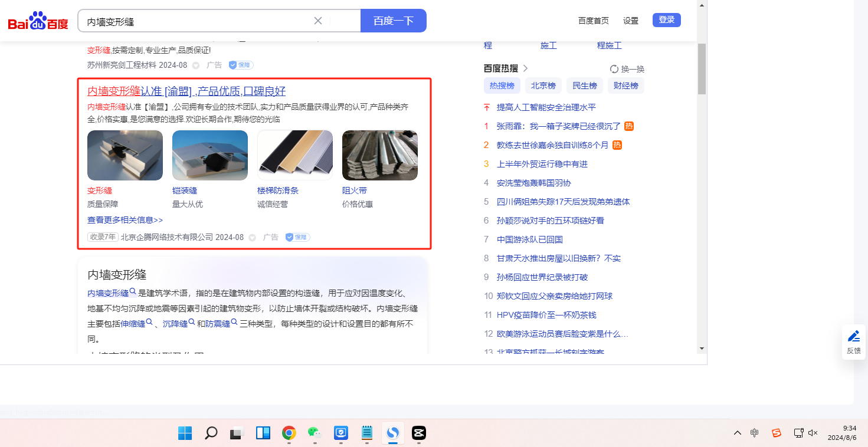Toggle Chinese input mode 中 indicator
The image size is (868, 447).
pyautogui.click(x=754, y=433)
